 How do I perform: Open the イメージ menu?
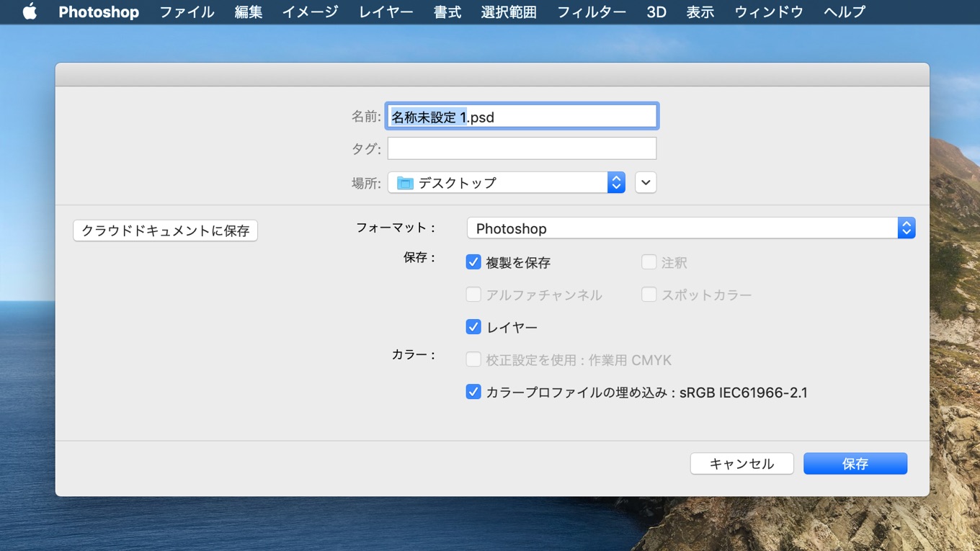(310, 12)
